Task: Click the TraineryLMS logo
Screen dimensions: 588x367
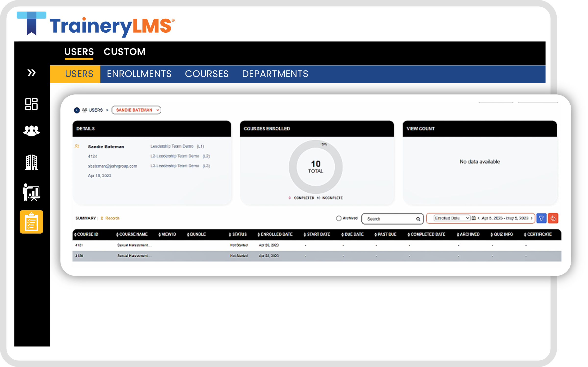Action: (96, 24)
